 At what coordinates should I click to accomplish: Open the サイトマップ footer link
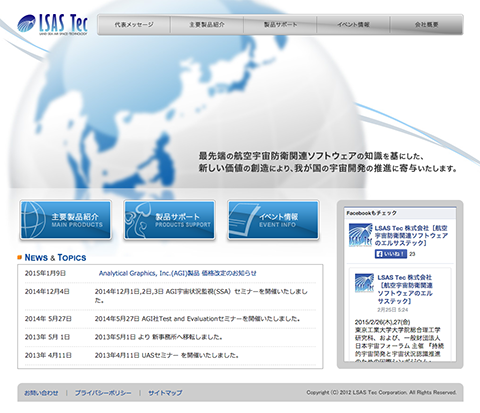coord(165,393)
